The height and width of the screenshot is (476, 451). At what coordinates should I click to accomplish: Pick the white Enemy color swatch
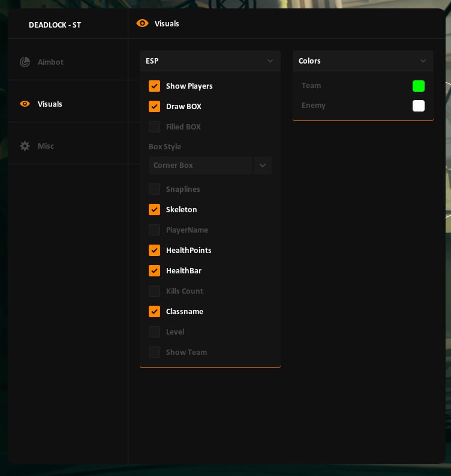pos(419,106)
